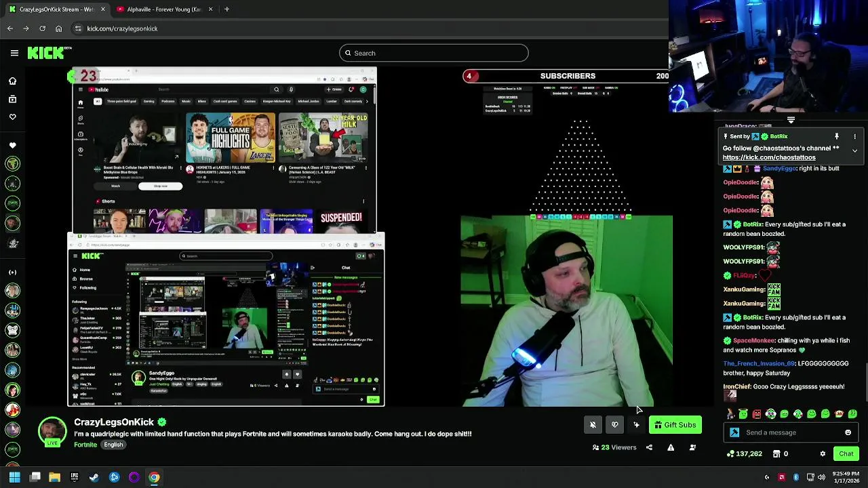Click BotRix name in pinned message

point(778,136)
